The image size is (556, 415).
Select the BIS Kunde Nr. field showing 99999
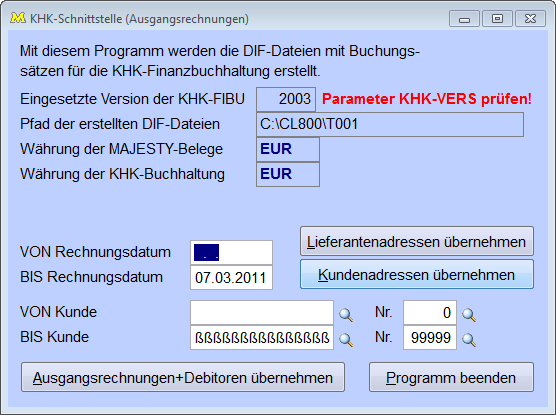430,337
